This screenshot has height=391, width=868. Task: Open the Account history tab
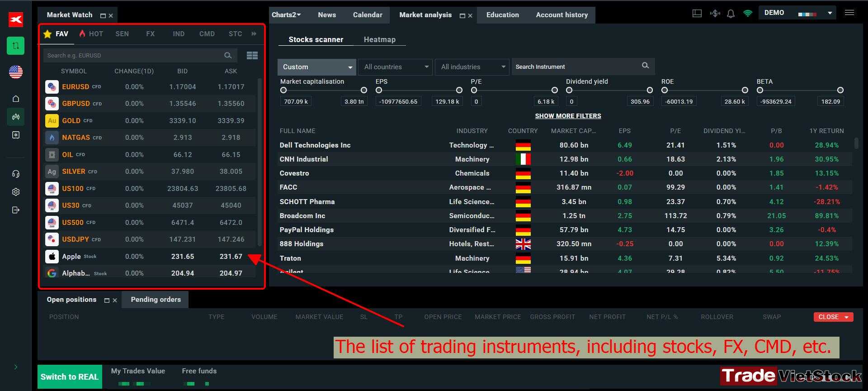point(562,15)
